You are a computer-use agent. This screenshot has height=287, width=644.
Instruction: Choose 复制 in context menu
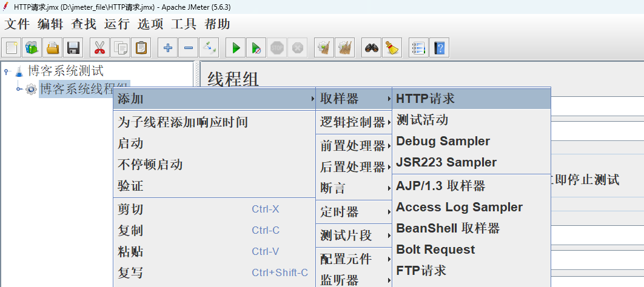214,231
